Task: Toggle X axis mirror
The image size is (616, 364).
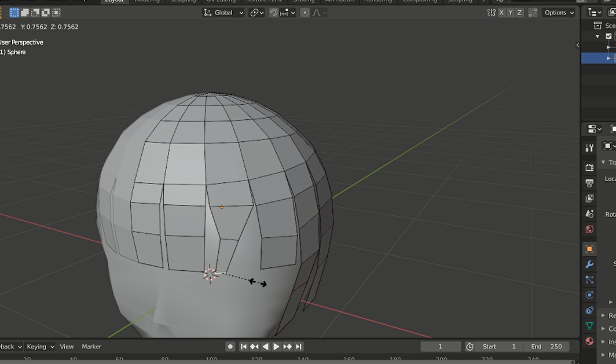Action: pyautogui.click(x=501, y=13)
